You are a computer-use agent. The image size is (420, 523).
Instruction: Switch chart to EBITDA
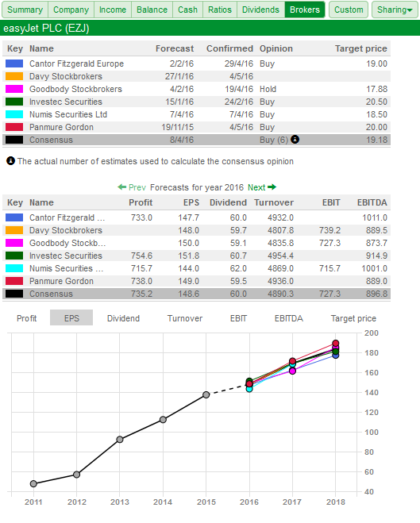click(289, 318)
